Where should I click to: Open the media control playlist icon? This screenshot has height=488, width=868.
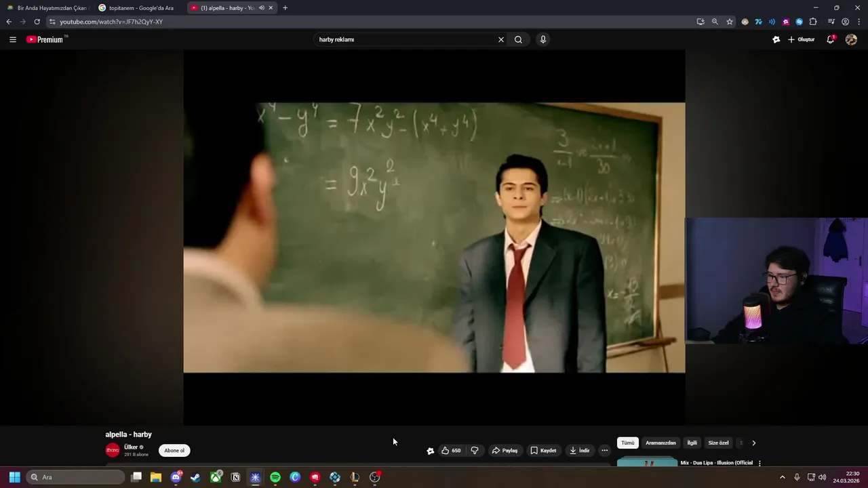831,22
